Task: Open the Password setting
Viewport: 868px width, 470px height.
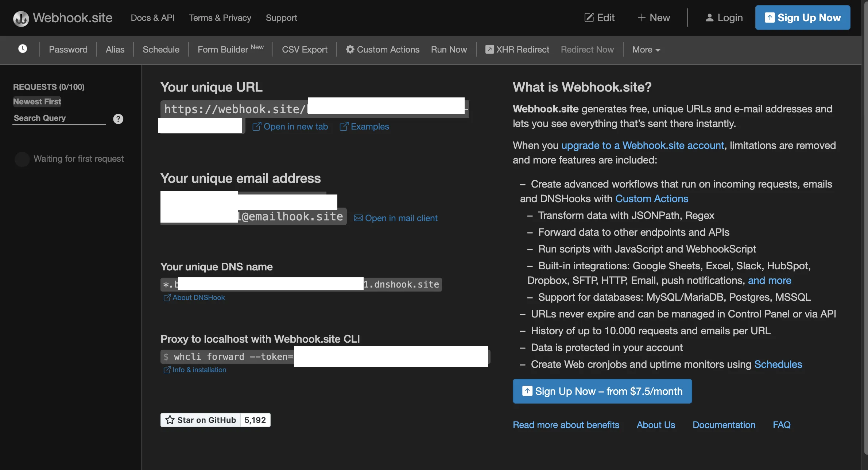Action: 68,49
